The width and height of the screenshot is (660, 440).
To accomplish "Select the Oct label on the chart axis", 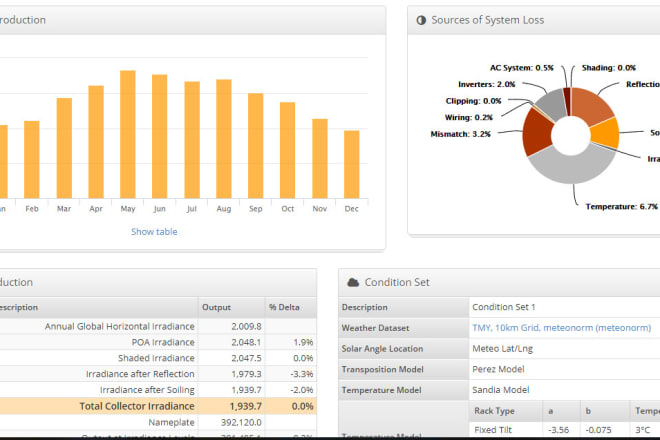I will coord(287,208).
